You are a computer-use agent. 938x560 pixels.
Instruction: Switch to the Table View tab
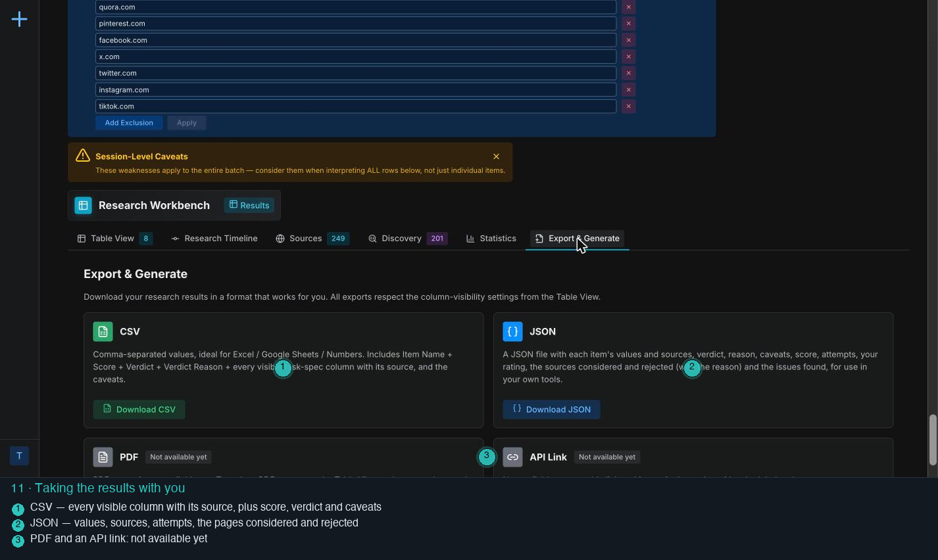[115, 238]
